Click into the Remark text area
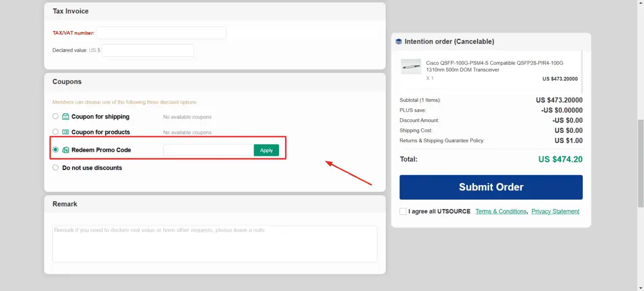The image size is (644, 291). click(x=215, y=244)
